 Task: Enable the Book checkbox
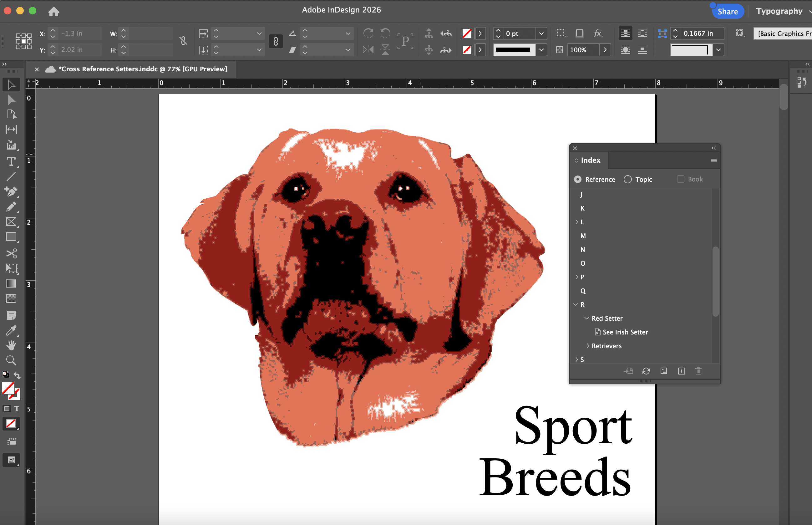click(680, 179)
